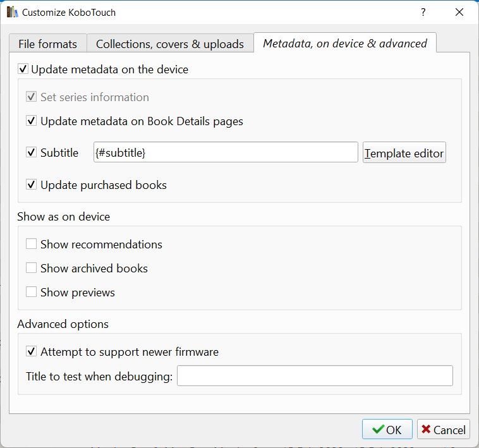Open the Template editor
479x448 pixels.
tap(404, 152)
